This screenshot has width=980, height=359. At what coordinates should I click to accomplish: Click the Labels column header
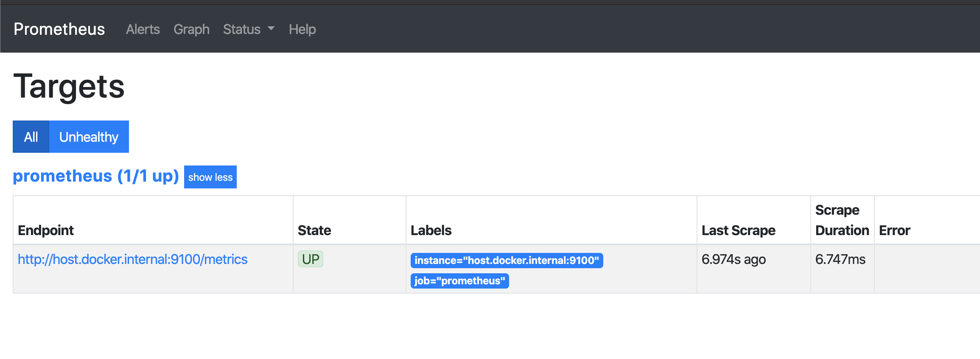[x=431, y=230]
